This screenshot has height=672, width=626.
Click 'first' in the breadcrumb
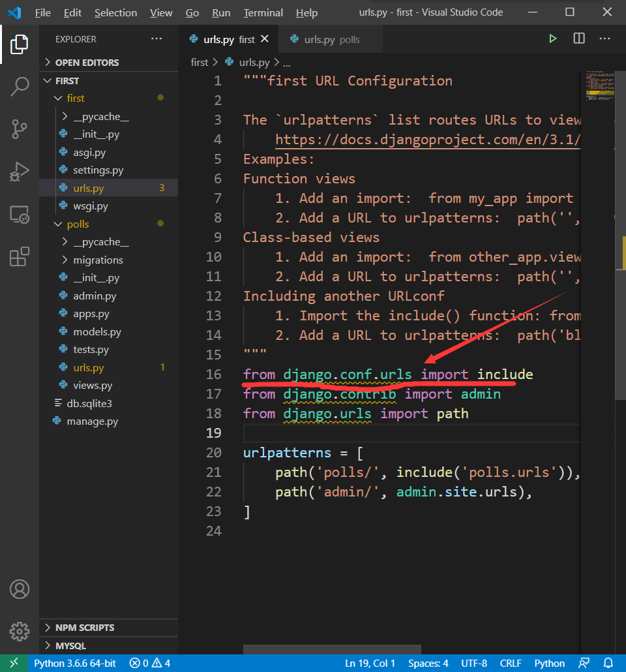200,63
